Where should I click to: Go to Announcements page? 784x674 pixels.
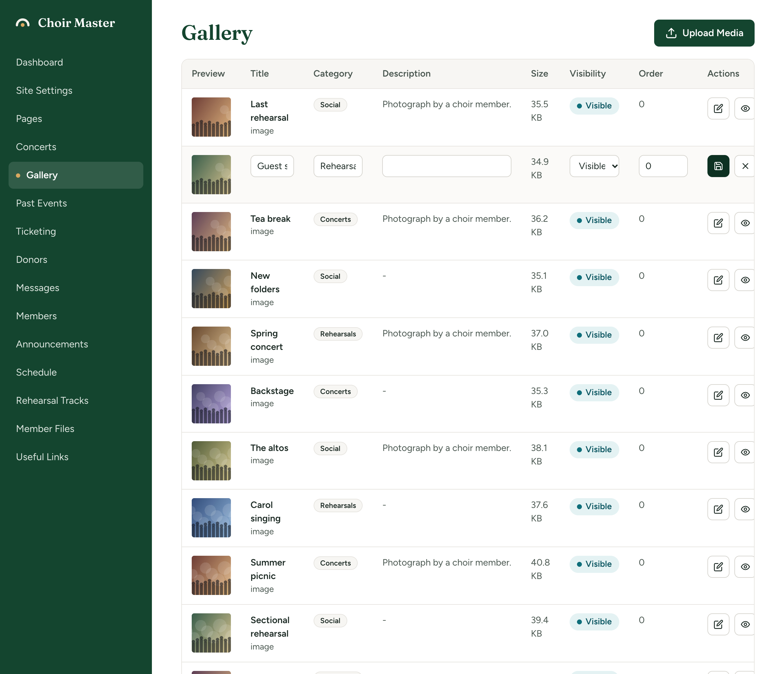pyautogui.click(x=76, y=344)
